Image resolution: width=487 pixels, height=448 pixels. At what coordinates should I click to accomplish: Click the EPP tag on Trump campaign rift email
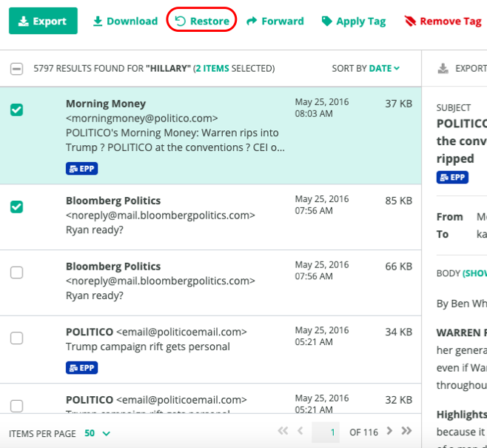pos(81,368)
